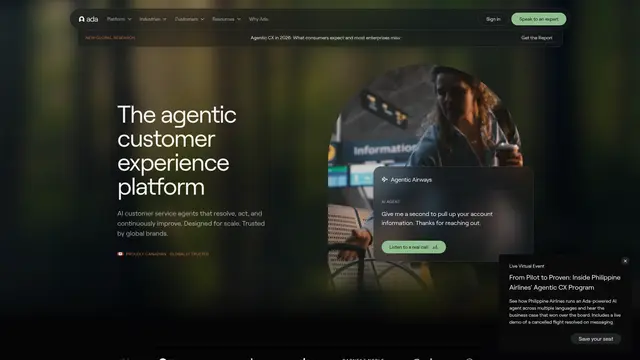Expand the Resources dropdown menu
This screenshot has width=640, height=360.
click(226, 19)
